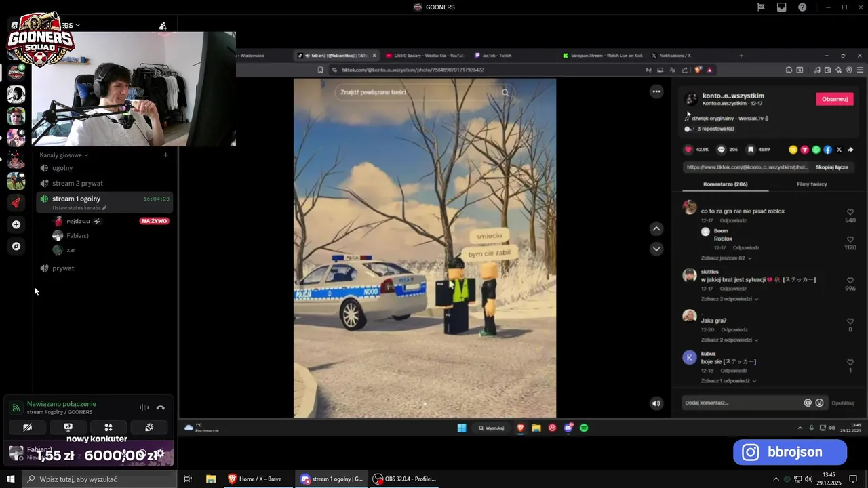Like skittles' comment heart
The height and width of the screenshot is (488, 868).
point(850,280)
